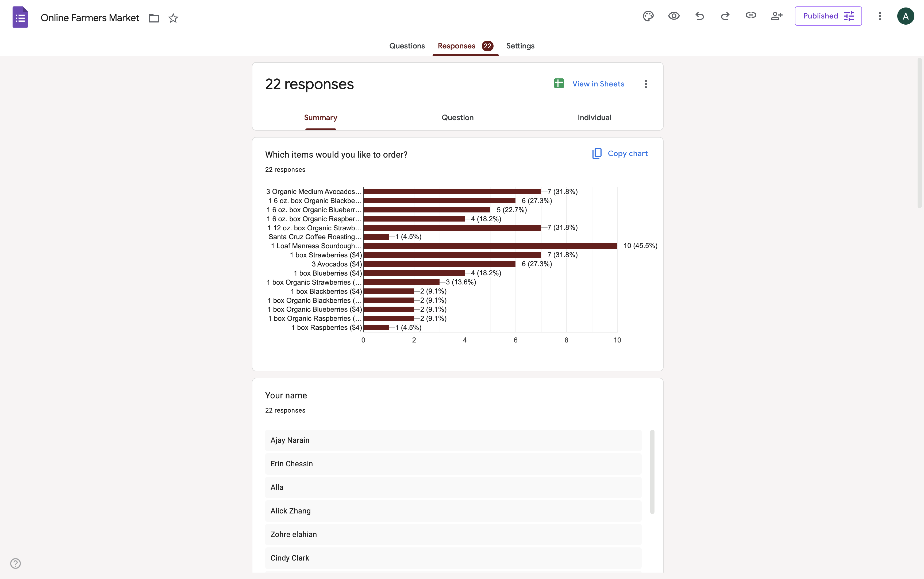Star the Online Farmers Market form
The image size is (924, 579).
(173, 18)
